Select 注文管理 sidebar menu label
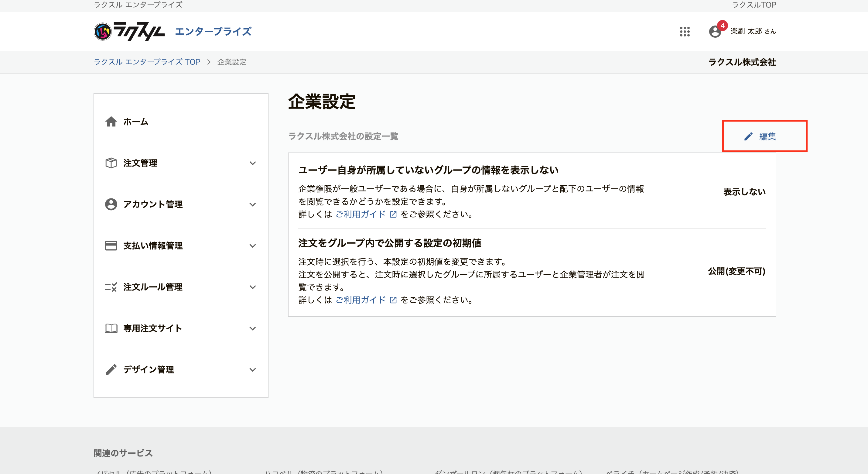 (140, 163)
